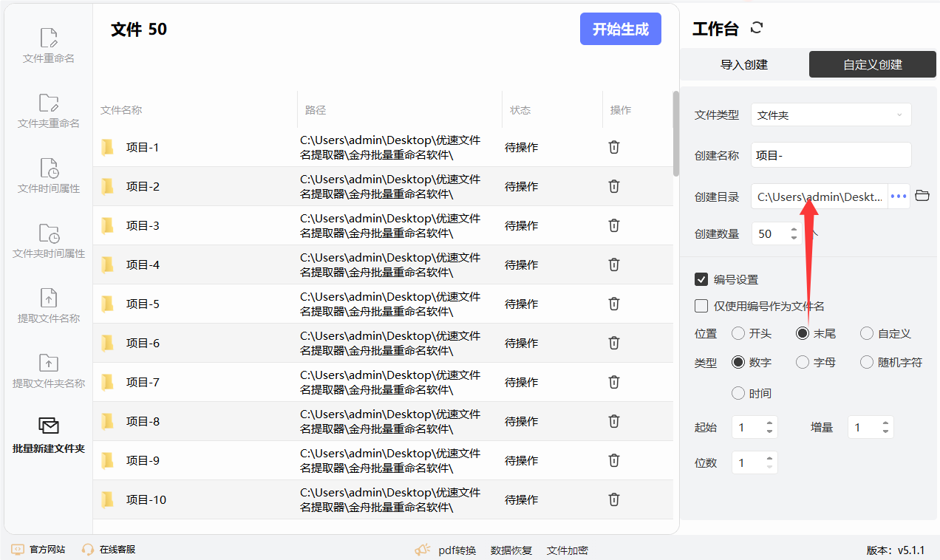The width and height of the screenshot is (940, 560).
Task: Delete the 项目-8 row
Action: [613, 421]
